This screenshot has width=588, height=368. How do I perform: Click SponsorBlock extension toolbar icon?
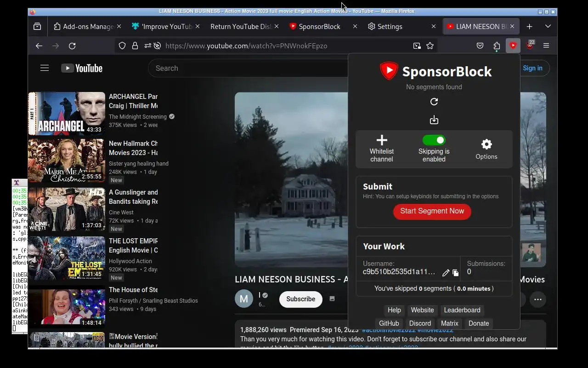pyautogui.click(x=513, y=46)
